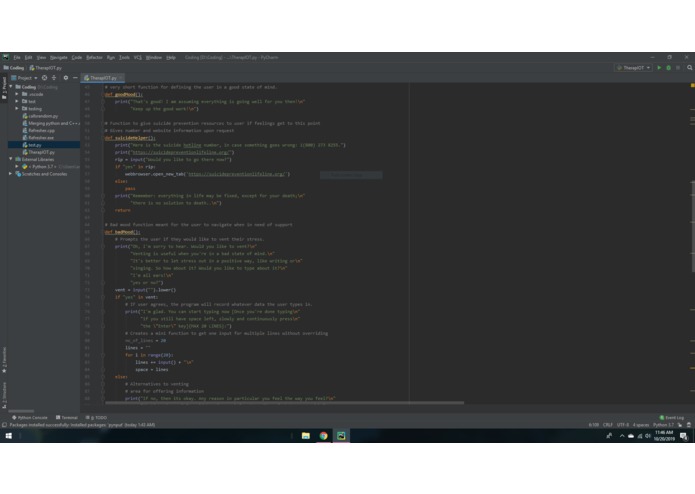The height and width of the screenshot is (494, 695).
Task: Collapse External Libraries node
Action: point(11,159)
